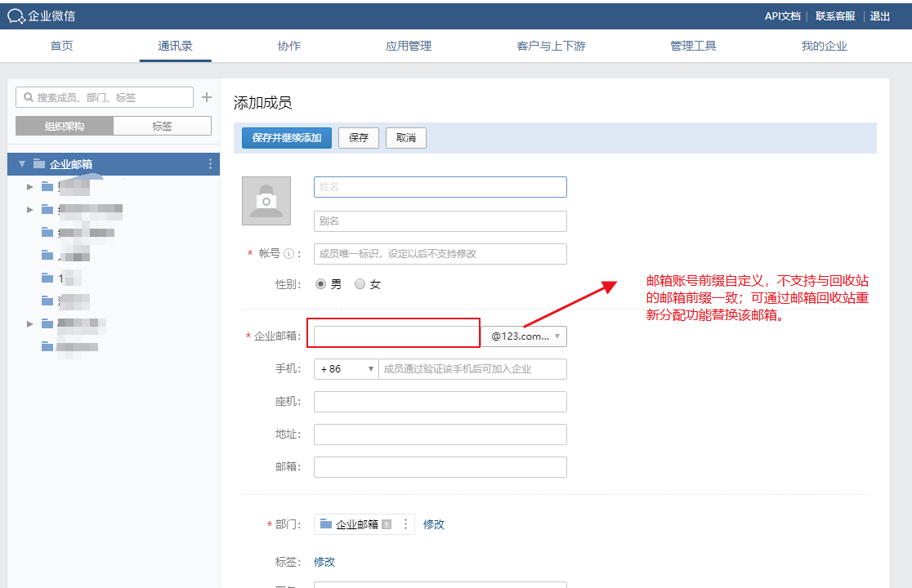Click the folder icon of 企业邮箱 root
912x588 pixels.
(x=39, y=164)
